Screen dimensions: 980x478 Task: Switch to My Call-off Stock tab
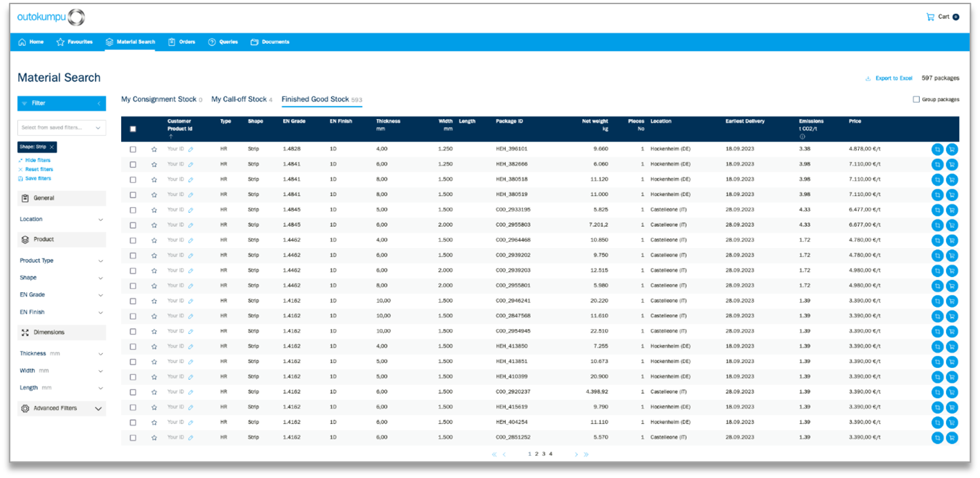pyautogui.click(x=239, y=99)
